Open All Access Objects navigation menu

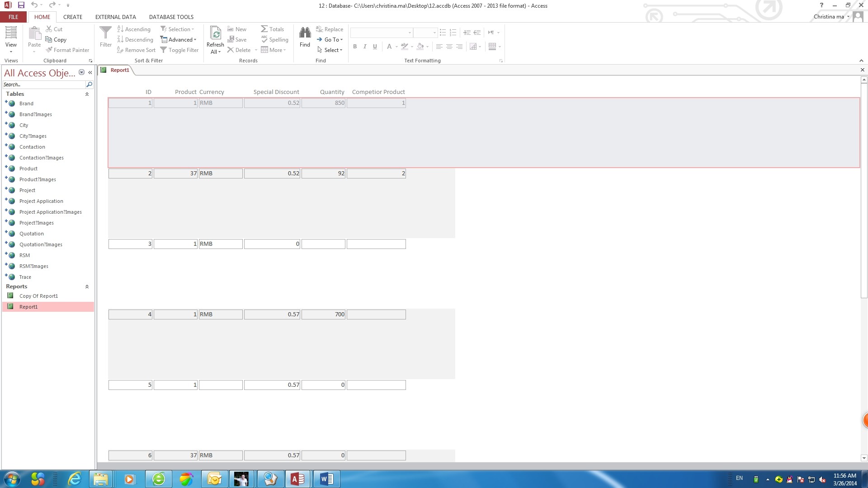tap(81, 72)
